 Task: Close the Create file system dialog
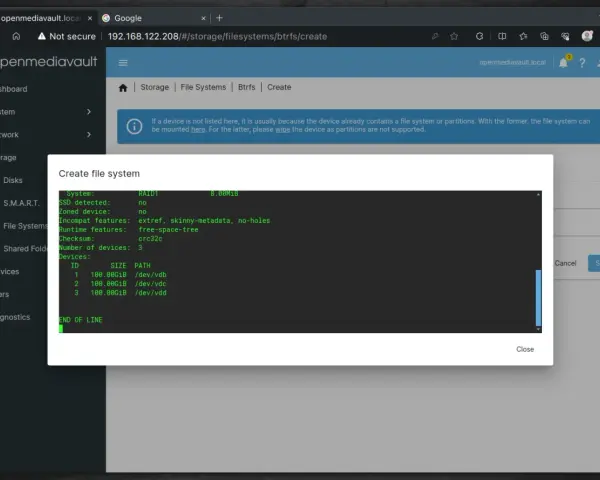click(525, 349)
